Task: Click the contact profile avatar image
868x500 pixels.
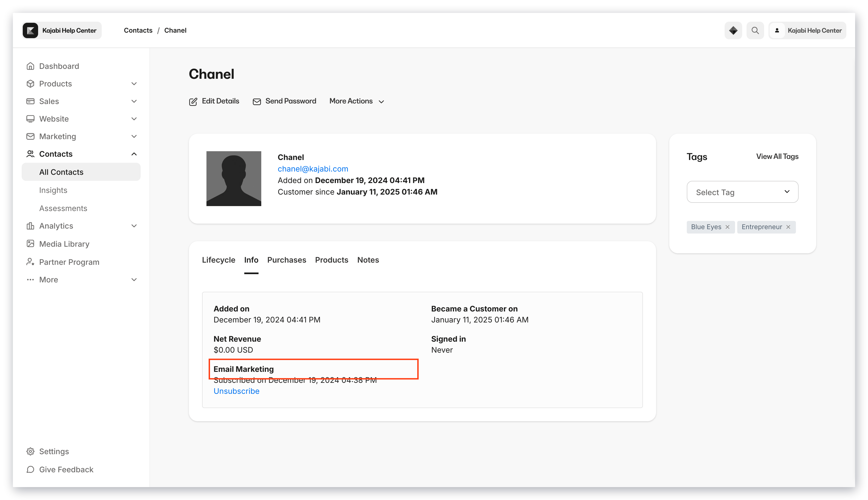Action: pos(234,179)
